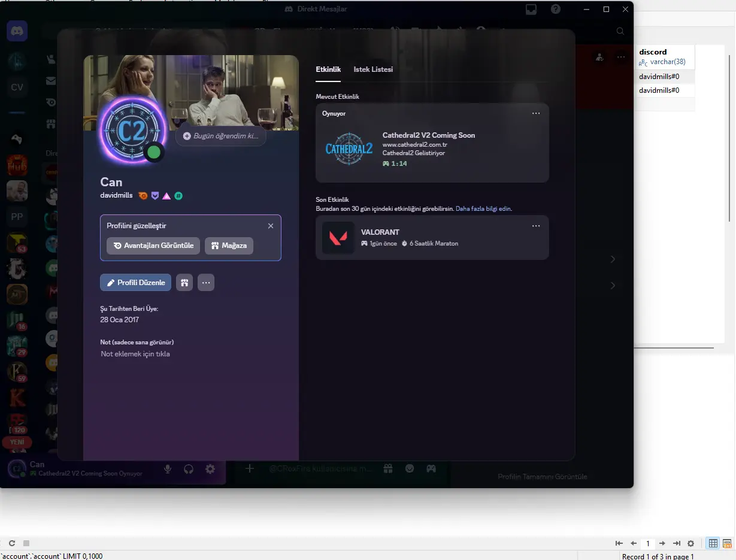Image resolution: width=736 pixels, height=560 pixels.
Task: Toggle headphone deafen in user panel
Action: [189, 469]
